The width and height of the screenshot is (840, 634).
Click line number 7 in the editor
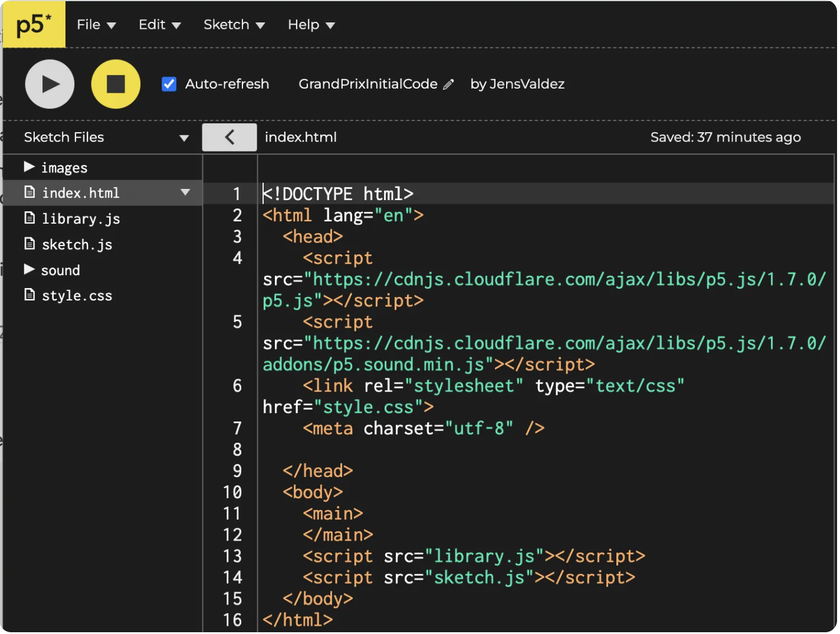[x=237, y=428]
